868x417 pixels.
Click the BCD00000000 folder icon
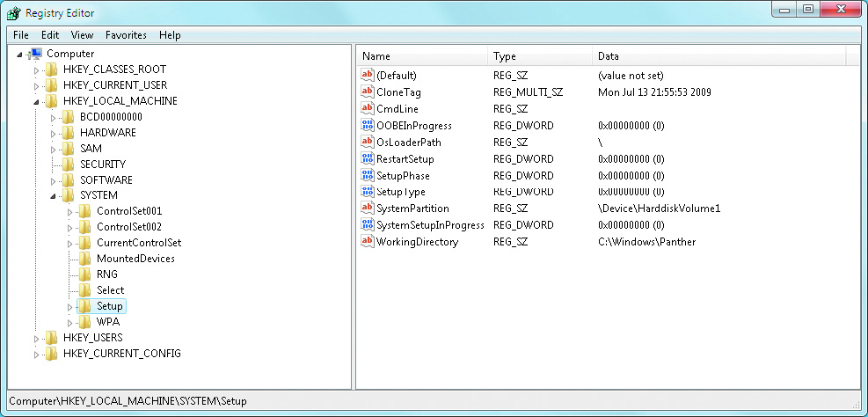point(68,117)
